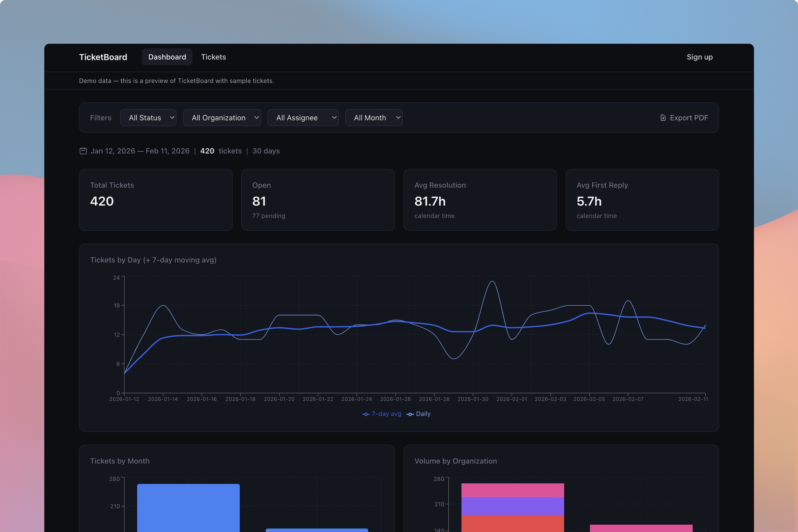Switch to the Tickets tab
Viewport: 798px width, 532px height.
(213, 57)
